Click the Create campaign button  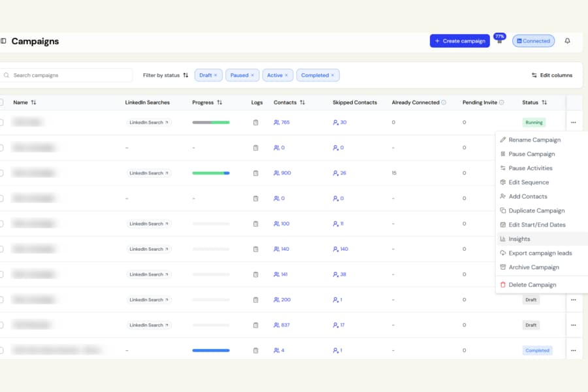click(x=460, y=41)
